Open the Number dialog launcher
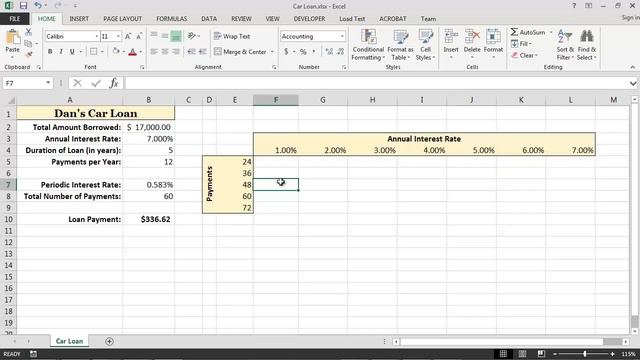This screenshot has height=360, width=640. tap(344, 67)
